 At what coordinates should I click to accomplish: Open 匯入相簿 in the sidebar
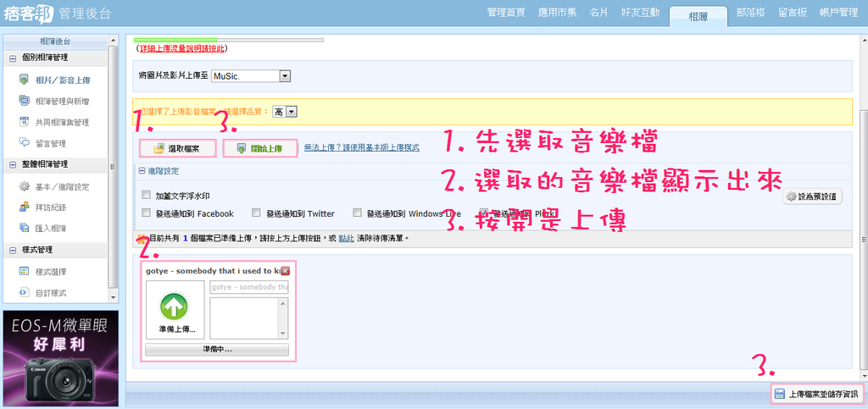coord(50,228)
